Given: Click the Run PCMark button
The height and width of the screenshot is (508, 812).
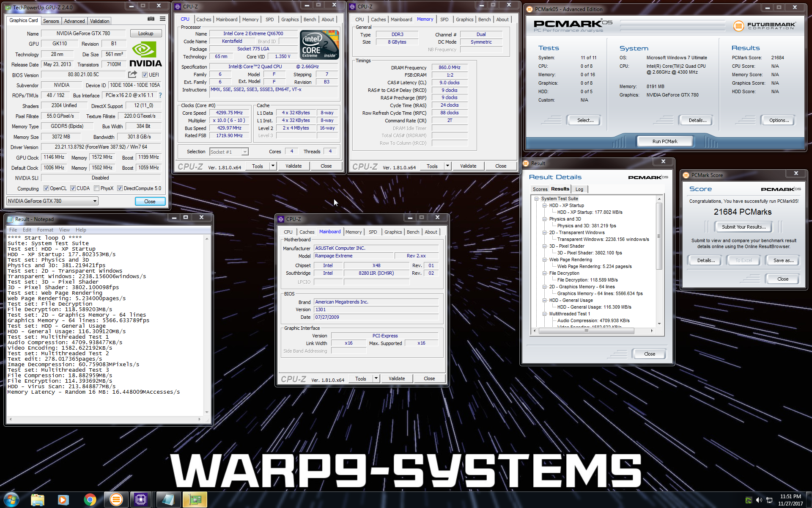Looking at the screenshot, I should [664, 141].
